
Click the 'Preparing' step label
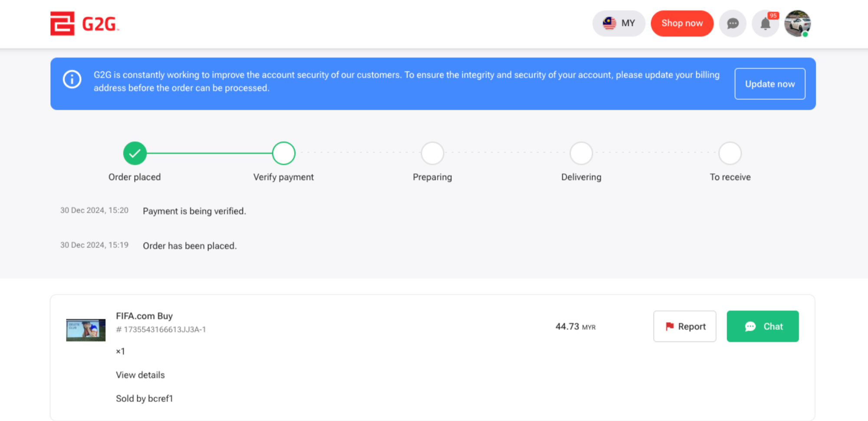(432, 177)
